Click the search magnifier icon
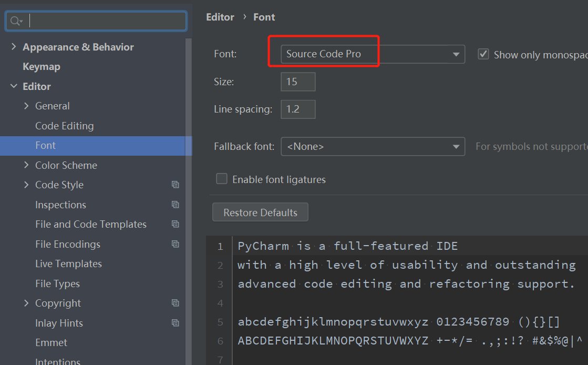The width and height of the screenshot is (588, 365). [x=15, y=21]
